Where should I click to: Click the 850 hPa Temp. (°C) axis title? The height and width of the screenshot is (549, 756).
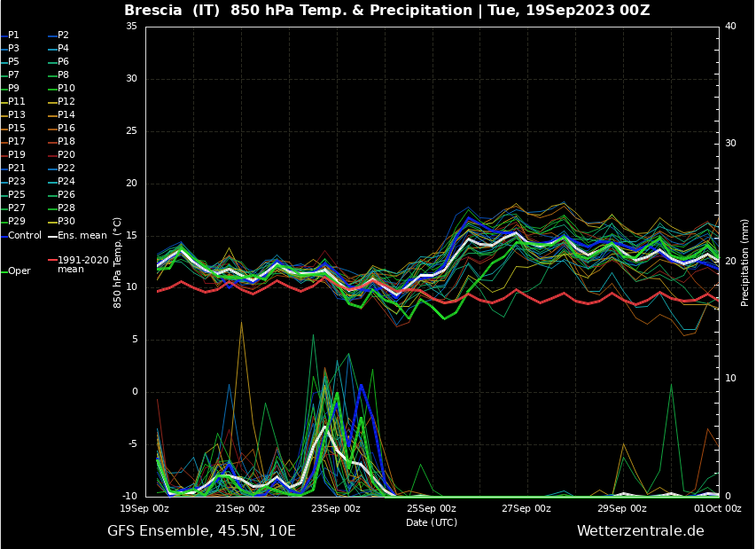(117, 263)
